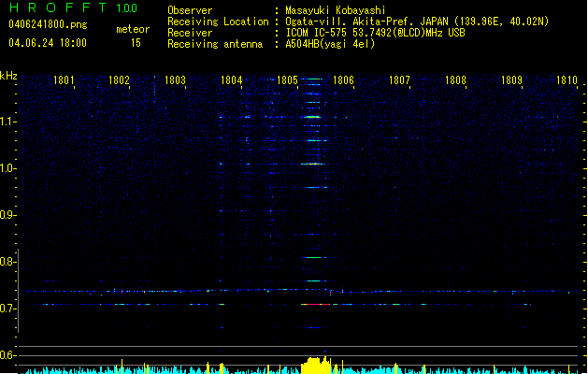Click the Receiving Location label
The width and height of the screenshot is (588, 374).
click(x=218, y=22)
